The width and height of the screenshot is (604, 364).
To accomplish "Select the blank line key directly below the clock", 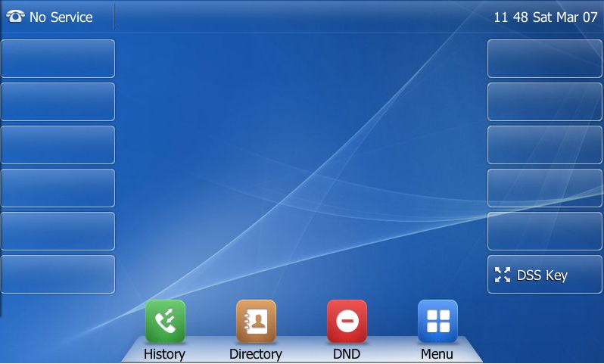I will click(x=545, y=58).
